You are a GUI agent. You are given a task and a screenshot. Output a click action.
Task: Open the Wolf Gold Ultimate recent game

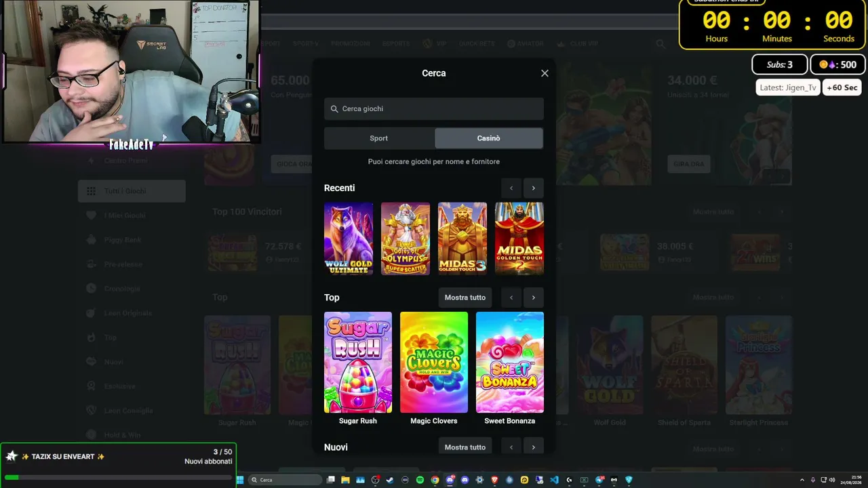point(349,239)
